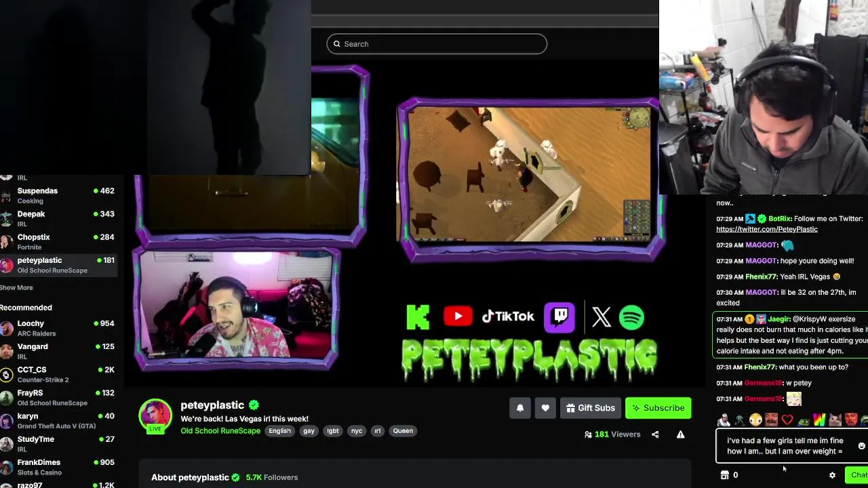Focus the Search input field
Viewport: 868px width, 488px height.
click(x=437, y=44)
